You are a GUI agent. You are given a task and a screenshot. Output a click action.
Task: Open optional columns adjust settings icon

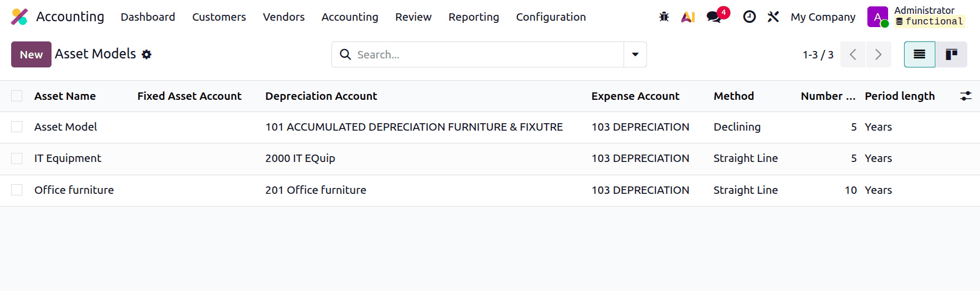click(966, 96)
